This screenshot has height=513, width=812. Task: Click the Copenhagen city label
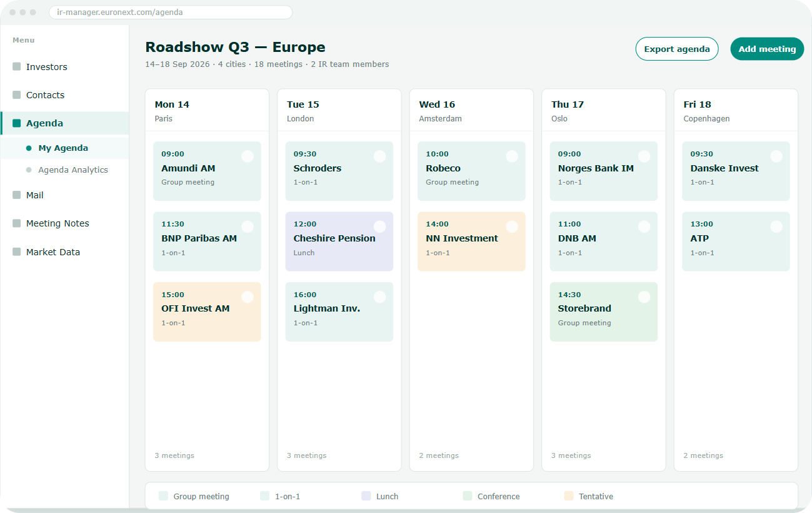(706, 119)
